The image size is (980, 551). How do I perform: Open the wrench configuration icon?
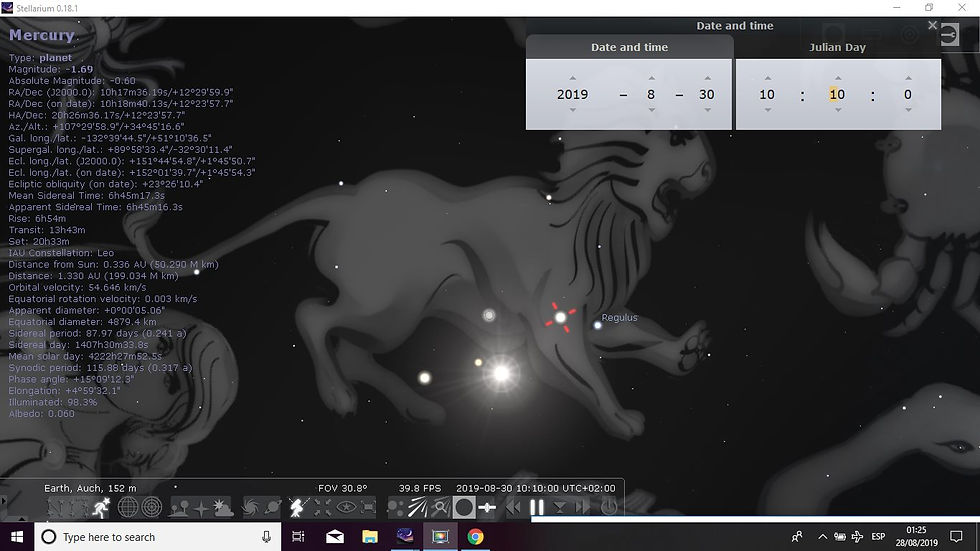click(x=949, y=34)
